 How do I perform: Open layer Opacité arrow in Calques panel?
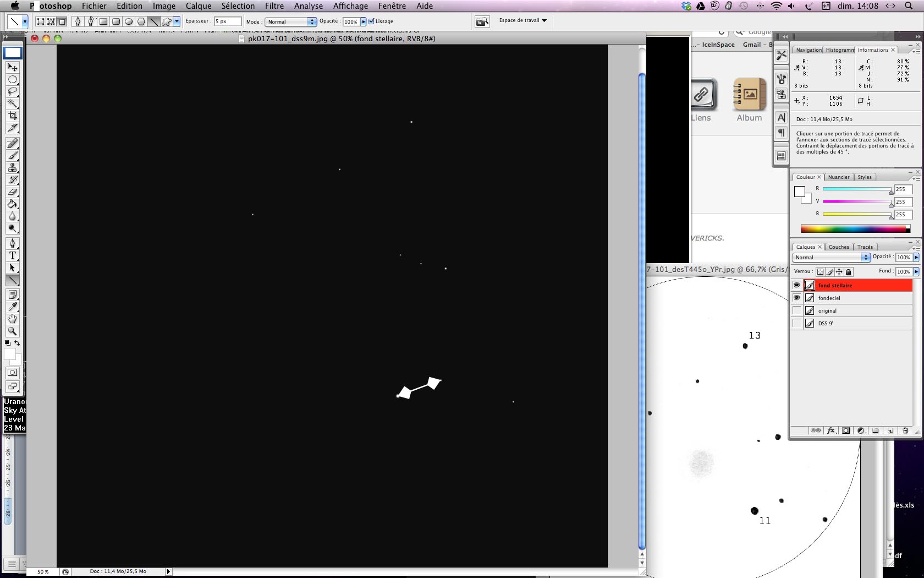[916, 257]
